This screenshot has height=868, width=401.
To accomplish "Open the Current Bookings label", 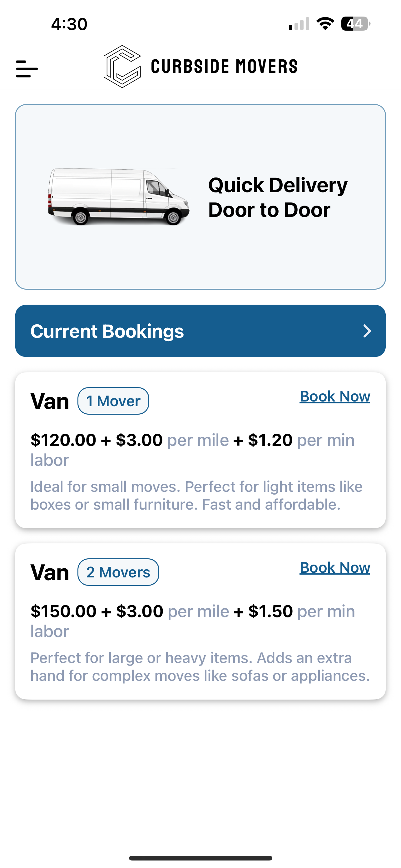I will coord(107,331).
